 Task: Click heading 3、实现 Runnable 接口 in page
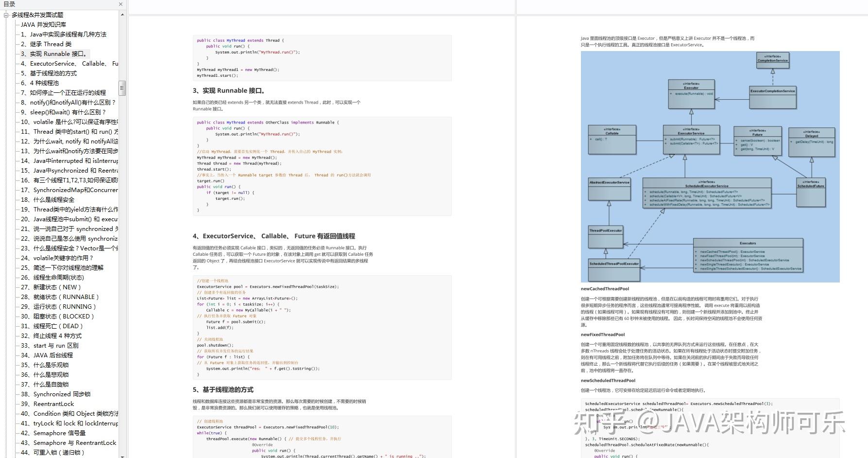229,90
